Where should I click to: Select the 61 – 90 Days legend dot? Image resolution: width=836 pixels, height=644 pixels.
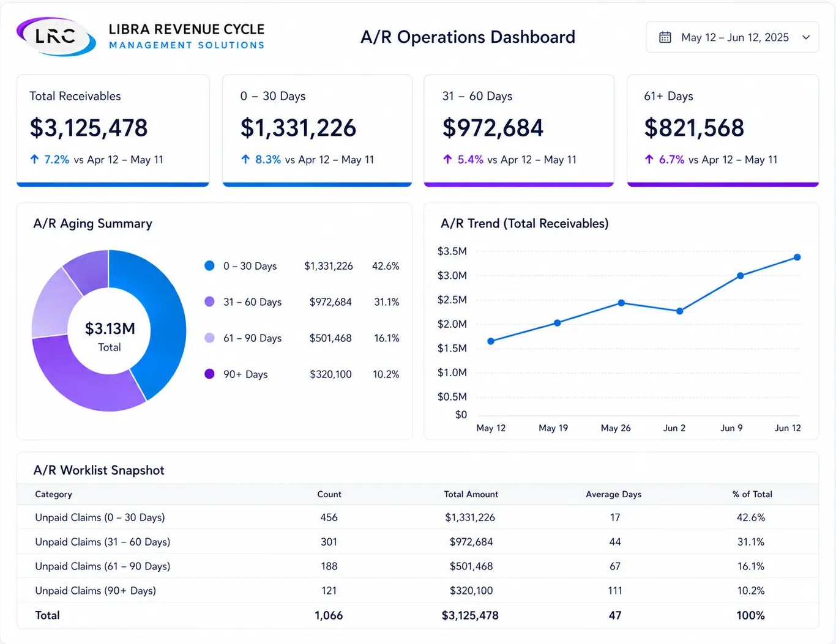(209, 338)
